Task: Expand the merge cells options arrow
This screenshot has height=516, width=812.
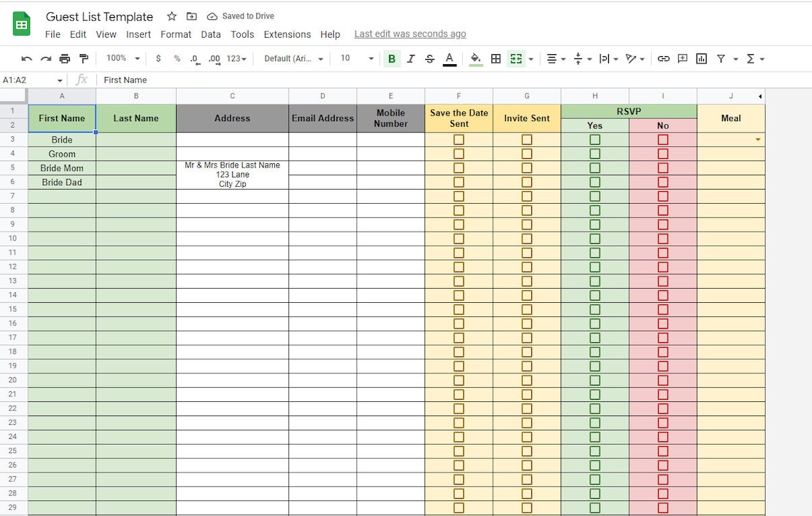Action: (531, 59)
